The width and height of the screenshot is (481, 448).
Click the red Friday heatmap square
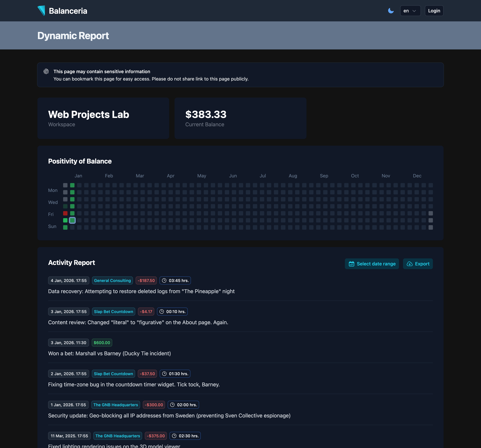tap(65, 213)
